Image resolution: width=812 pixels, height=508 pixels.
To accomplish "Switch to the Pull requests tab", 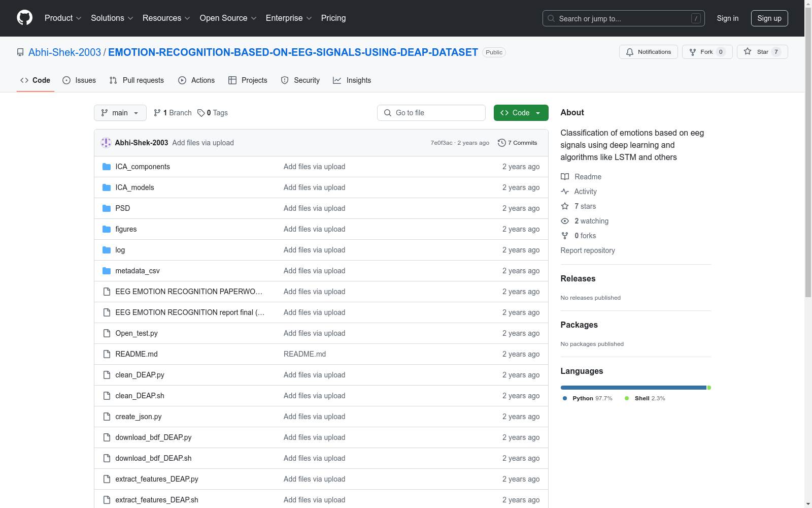I will pyautogui.click(x=137, y=80).
